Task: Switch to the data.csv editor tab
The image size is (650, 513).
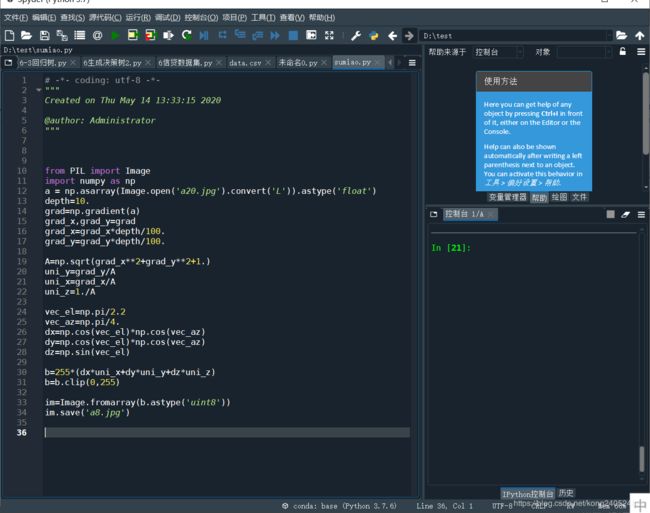Action: 245,63
